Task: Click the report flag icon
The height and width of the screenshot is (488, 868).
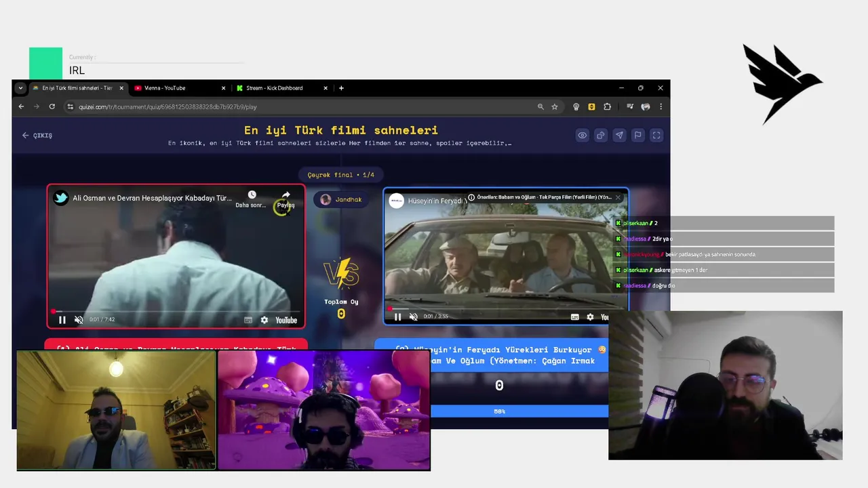Action: tap(637, 136)
